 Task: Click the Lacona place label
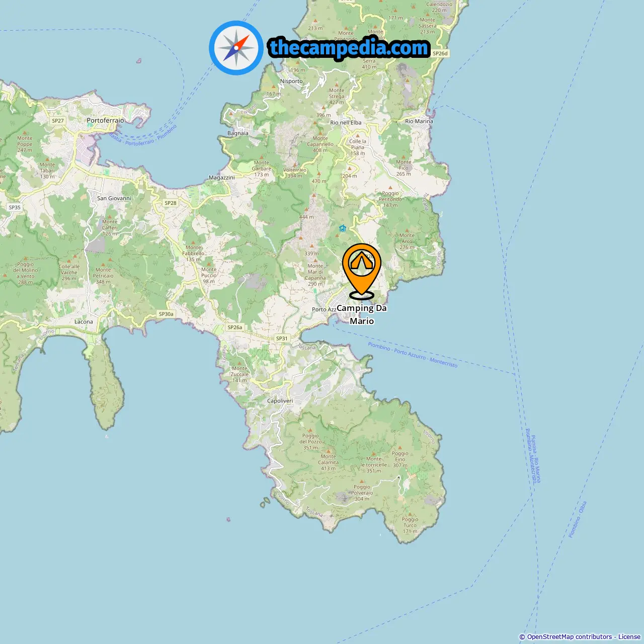[x=84, y=321]
